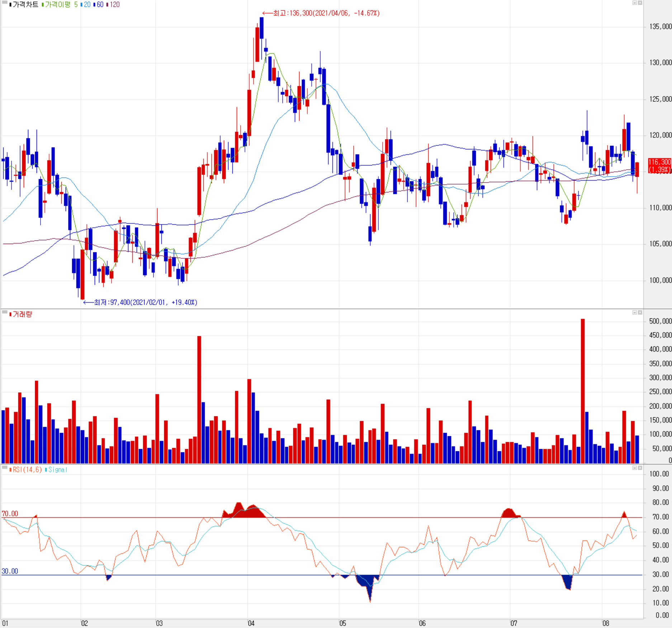Click the cyan color marker beside Signal

(46, 470)
